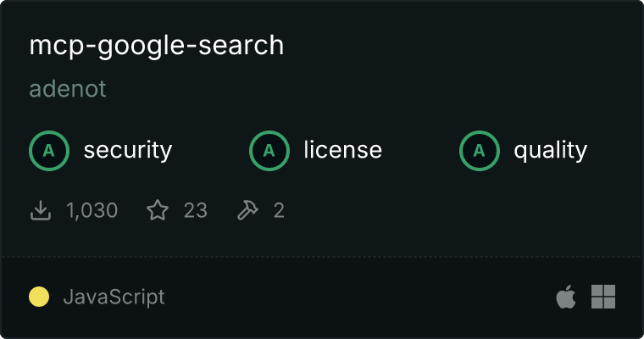Click the JavaScript language label
Image resolution: width=644 pixels, height=339 pixels.
114,297
